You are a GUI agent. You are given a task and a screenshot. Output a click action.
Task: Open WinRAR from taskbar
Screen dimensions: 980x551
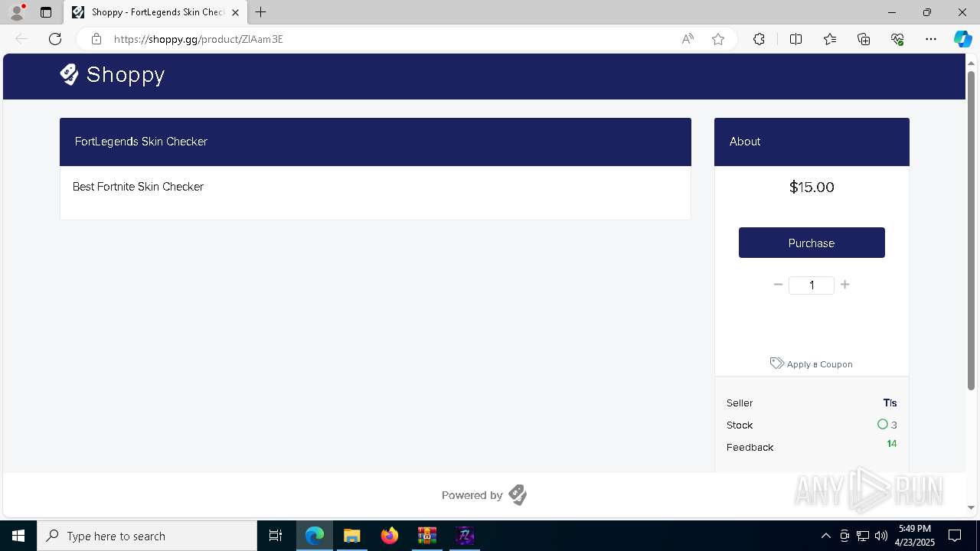coord(427,536)
